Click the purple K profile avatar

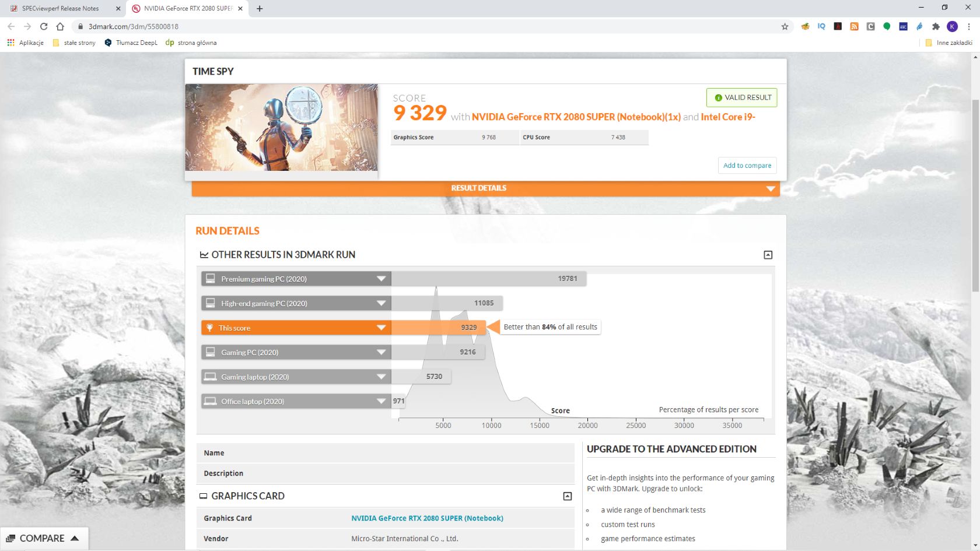coord(952,26)
